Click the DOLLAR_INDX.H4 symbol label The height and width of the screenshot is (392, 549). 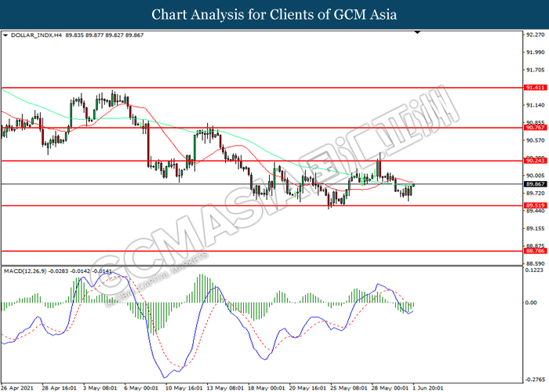point(31,35)
